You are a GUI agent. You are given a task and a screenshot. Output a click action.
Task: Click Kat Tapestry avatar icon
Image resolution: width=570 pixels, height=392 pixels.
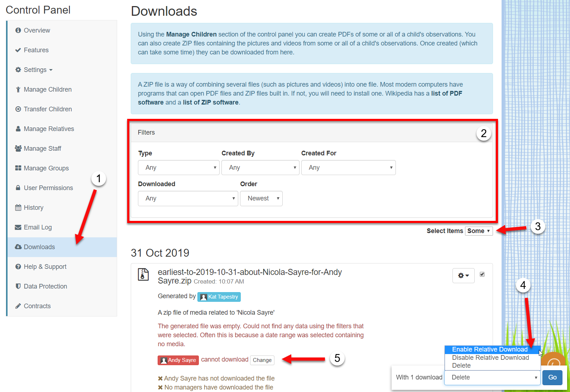pyautogui.click(x=203, y=297)
